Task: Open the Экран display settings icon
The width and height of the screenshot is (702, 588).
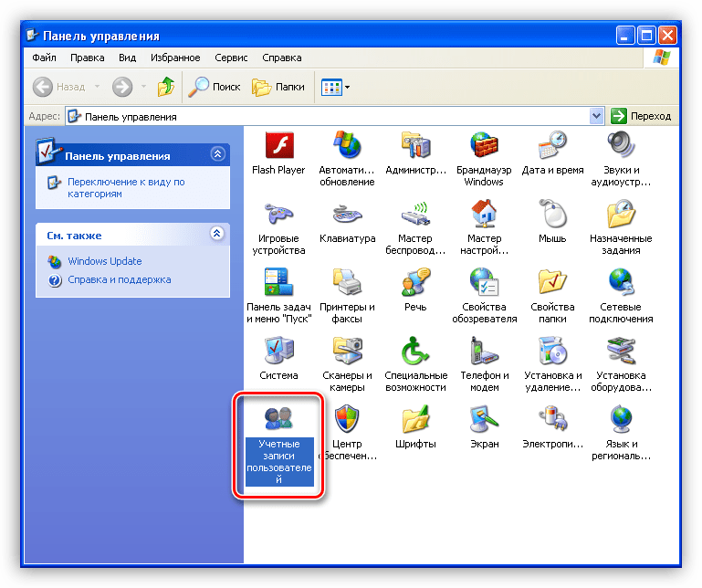Action: click(484, 420)
